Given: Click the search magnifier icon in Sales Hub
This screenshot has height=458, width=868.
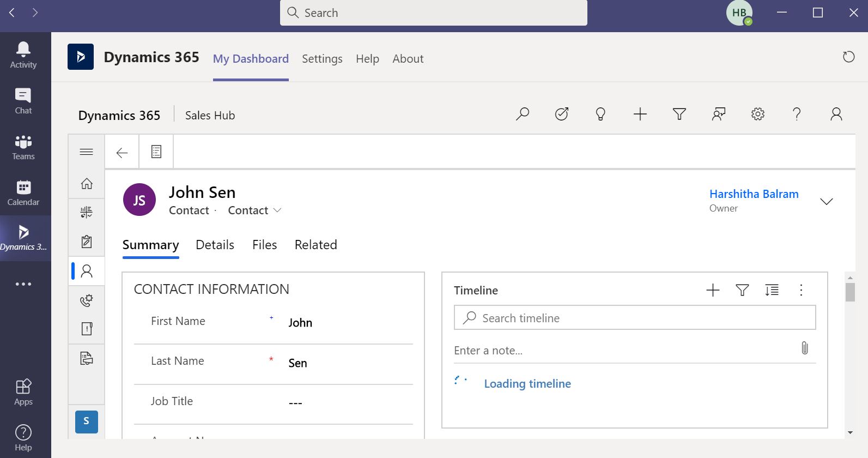Looking at the screenshot, I should (523, 114).
